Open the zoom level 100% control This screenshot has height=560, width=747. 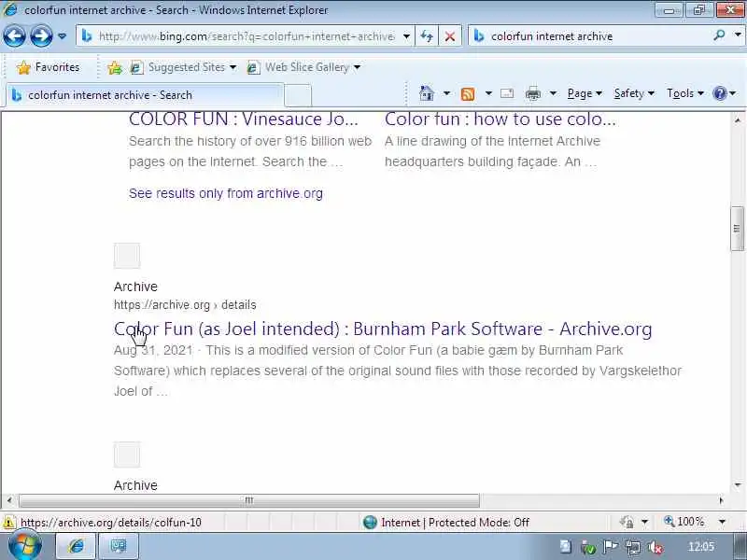[684, 522]
